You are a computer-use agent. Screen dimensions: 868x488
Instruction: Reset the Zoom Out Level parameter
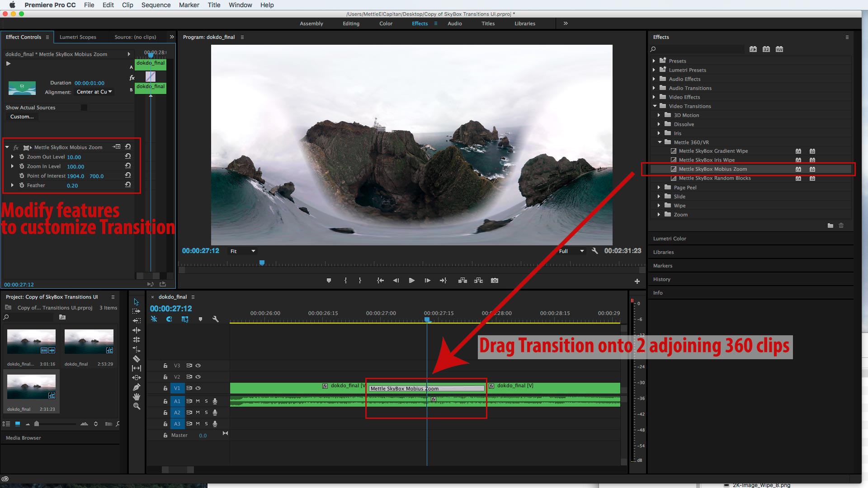pyautogui.click(x=128, y=156)
